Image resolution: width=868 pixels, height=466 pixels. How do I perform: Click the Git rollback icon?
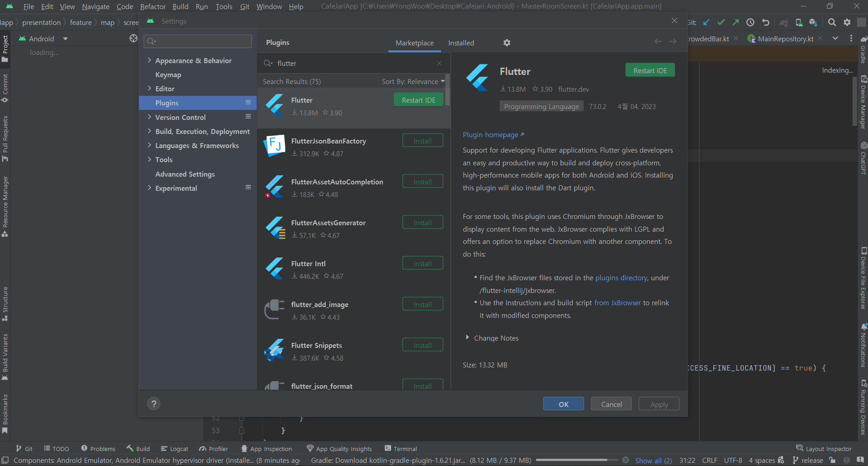point(765,22)
